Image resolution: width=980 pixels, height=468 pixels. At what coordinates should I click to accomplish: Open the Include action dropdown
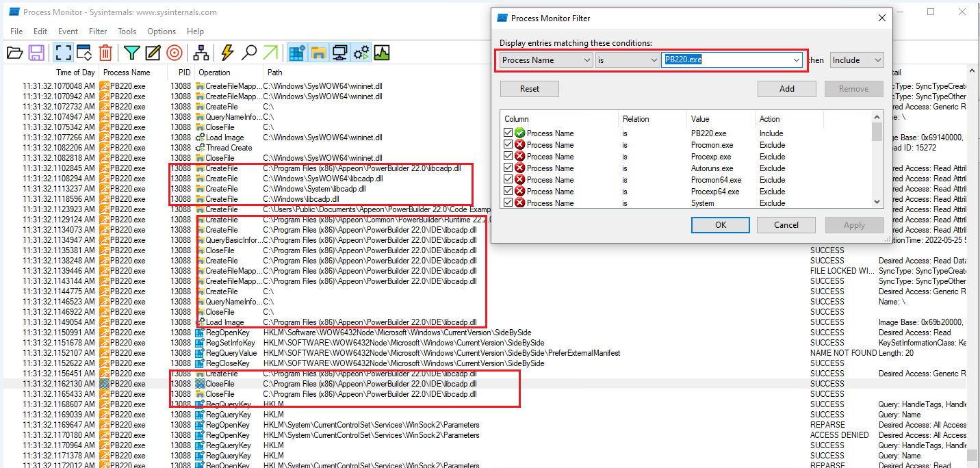857,60
